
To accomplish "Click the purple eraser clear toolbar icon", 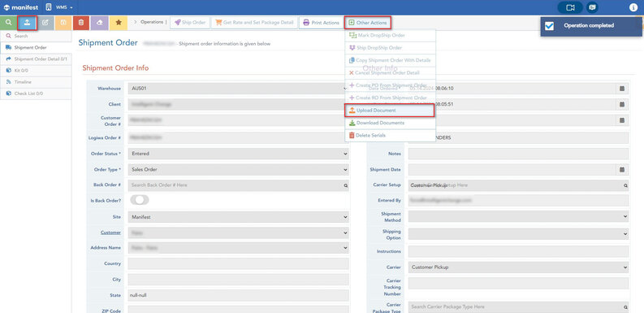I will tap(100, 23).
